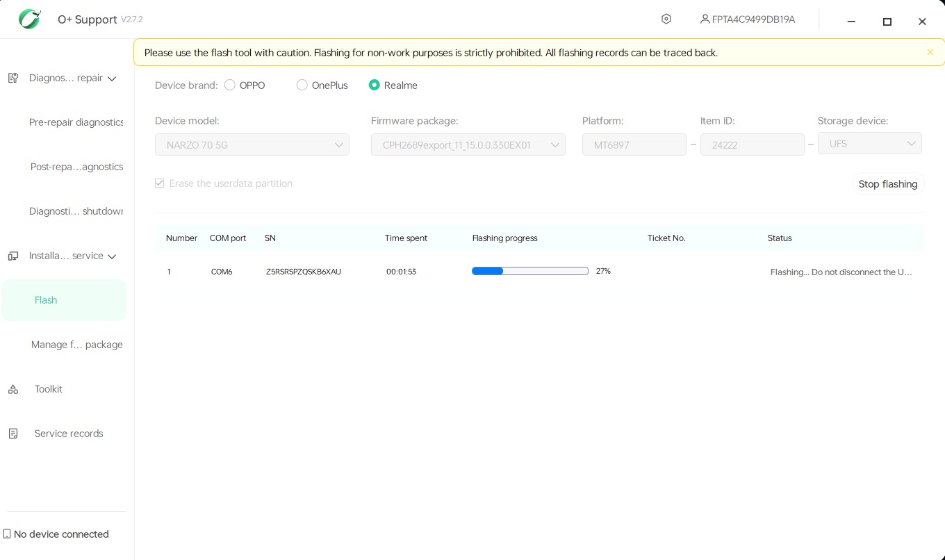
Task: Click the No device connected status text
Action: pos(61,534)
